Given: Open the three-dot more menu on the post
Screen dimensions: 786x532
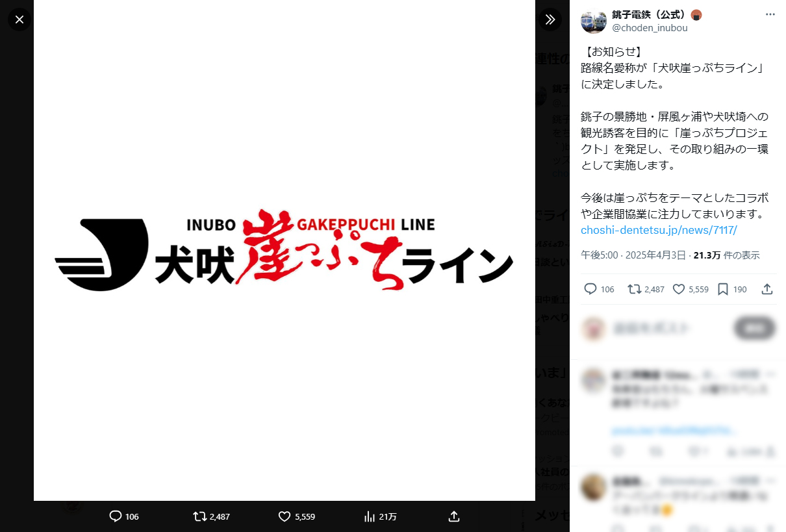Looking at the screenshot, I should tap(770, 14).
